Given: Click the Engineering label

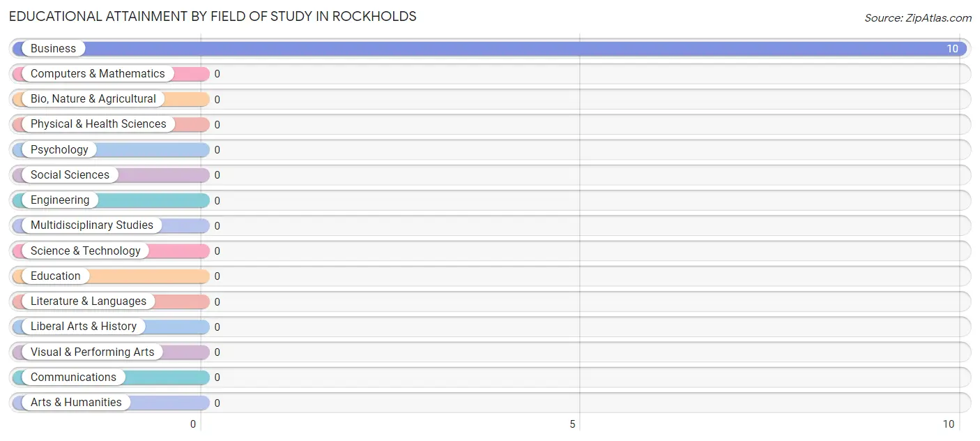Looking at the screenshot, I should [x=60, y=200].
